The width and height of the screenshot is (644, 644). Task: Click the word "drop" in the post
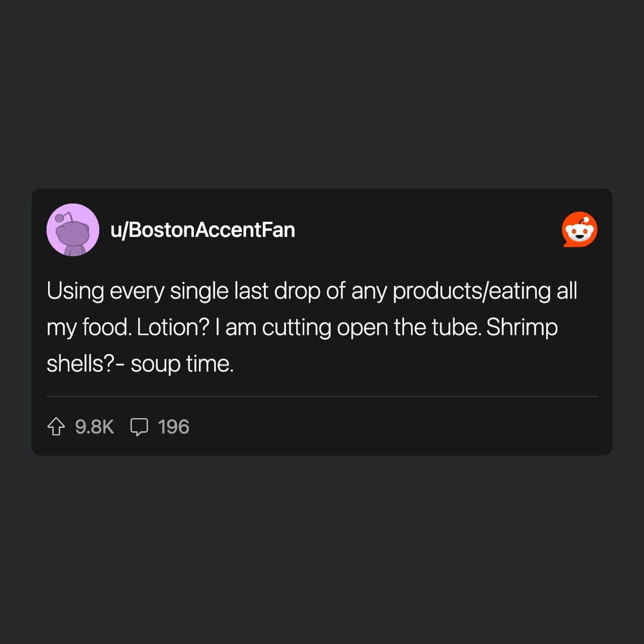click(297, 291)
